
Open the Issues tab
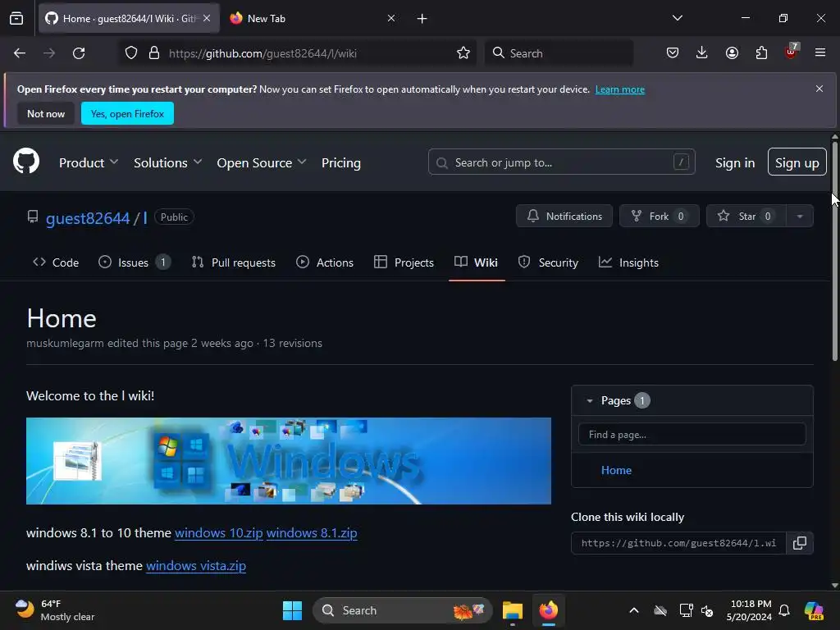(x=135, y=262)
